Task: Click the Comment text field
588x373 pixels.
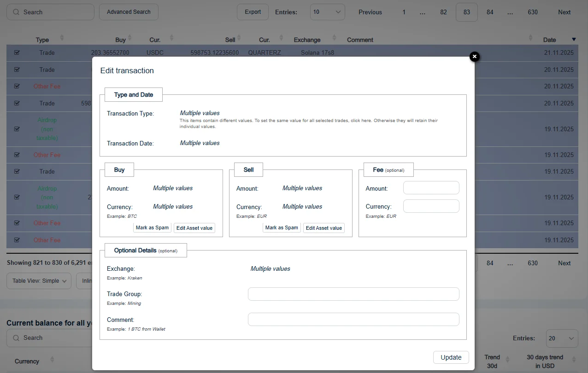Action: coord(353,320)
